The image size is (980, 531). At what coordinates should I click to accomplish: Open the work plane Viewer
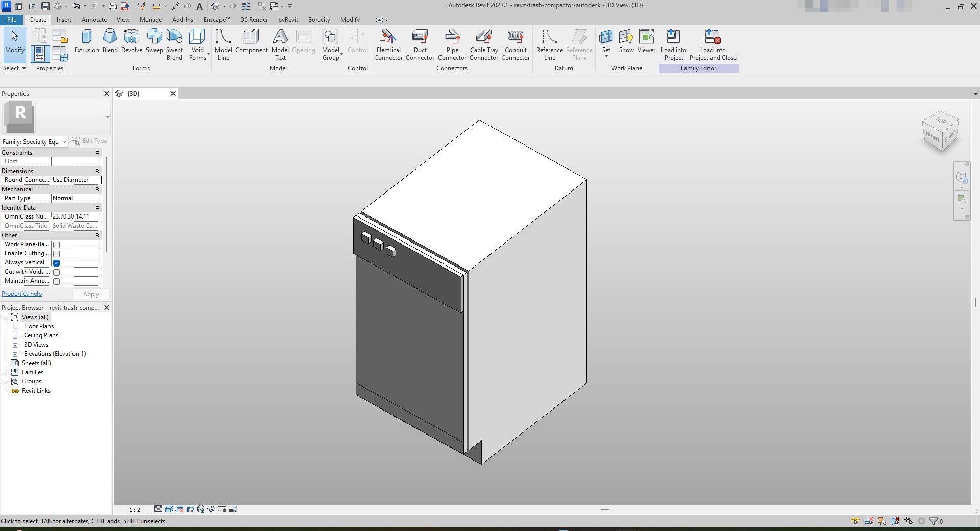pyautogui.click(x=646, y=41)
